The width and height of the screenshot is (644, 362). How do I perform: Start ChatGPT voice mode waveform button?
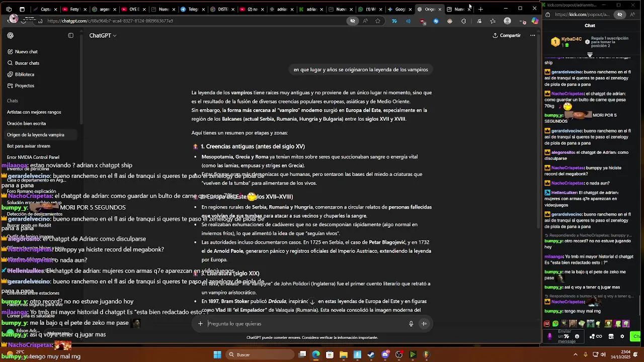click(x=424, y=324)
